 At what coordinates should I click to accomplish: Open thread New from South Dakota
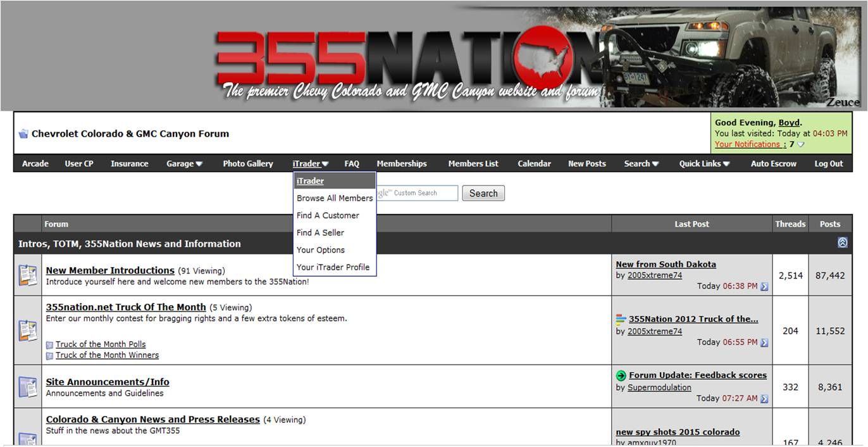(666, 264)
